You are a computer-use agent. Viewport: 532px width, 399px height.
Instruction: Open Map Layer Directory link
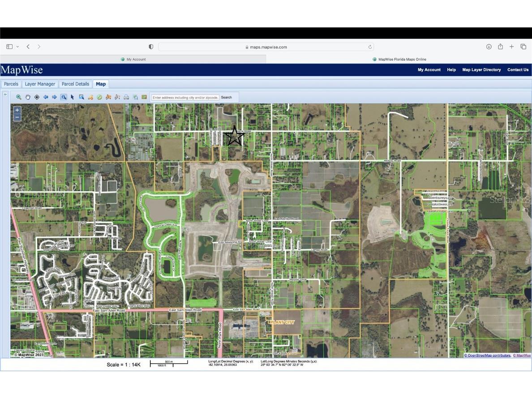click(481, 70)
